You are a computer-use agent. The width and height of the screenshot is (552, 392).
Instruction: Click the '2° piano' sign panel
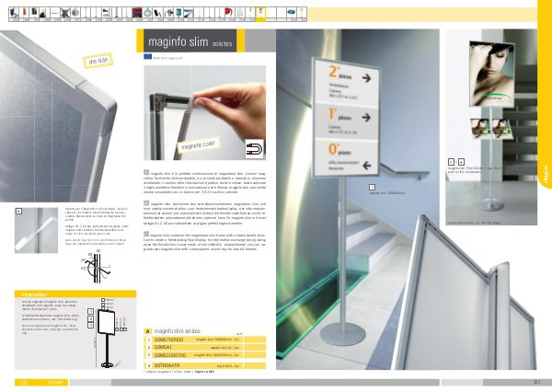click(347, 82)
